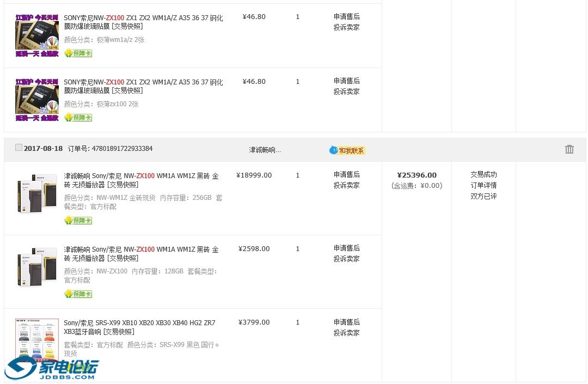Open 订单详情 for the ¥25396.00 order
This screenshot has width=588, height=384.
(x=483, y=185)
